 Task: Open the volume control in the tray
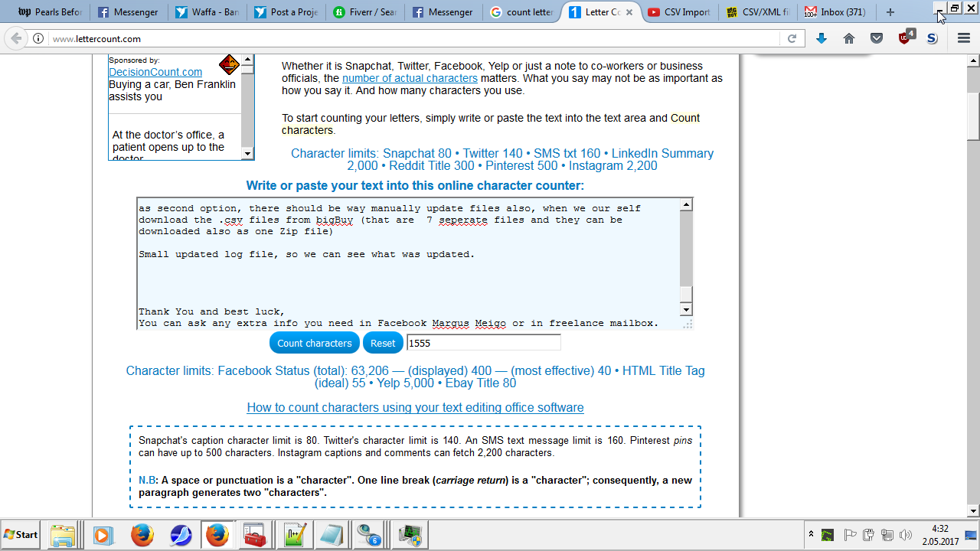(906, 535)
